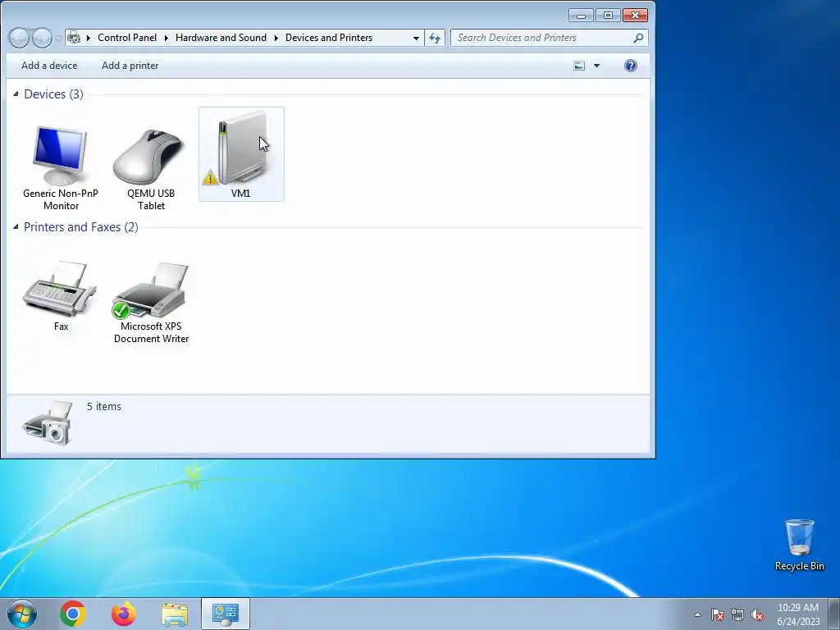Select the Fax printer icon
Screen dimensions: 840x630
tap(59, 290)
